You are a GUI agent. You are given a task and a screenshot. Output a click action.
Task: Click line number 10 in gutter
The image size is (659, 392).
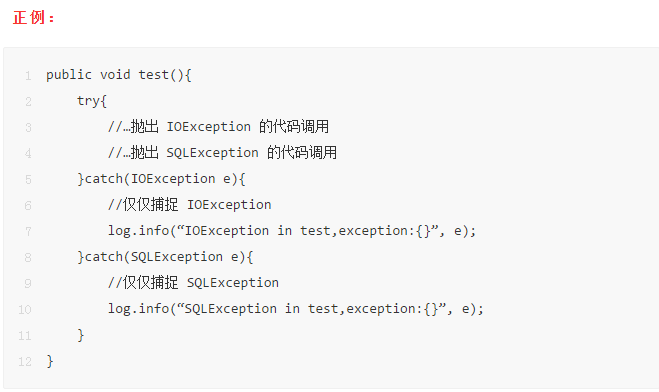click(25, 310)
